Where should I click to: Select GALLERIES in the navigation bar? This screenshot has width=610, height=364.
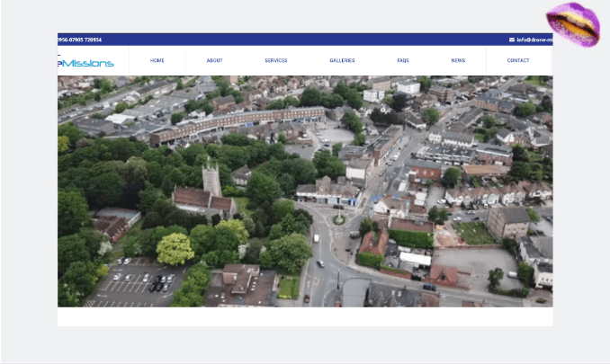tap(342, 60)
